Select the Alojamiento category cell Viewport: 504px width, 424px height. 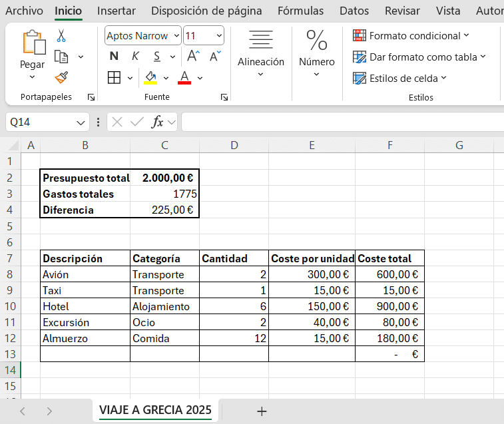[164, 306]
